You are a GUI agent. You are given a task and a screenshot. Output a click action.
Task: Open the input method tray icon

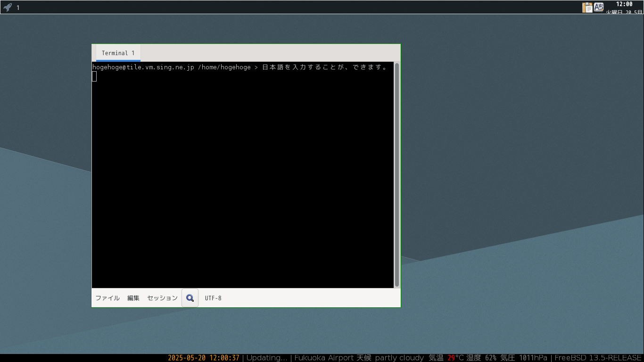pyautogui.click(x=599, y=7)
